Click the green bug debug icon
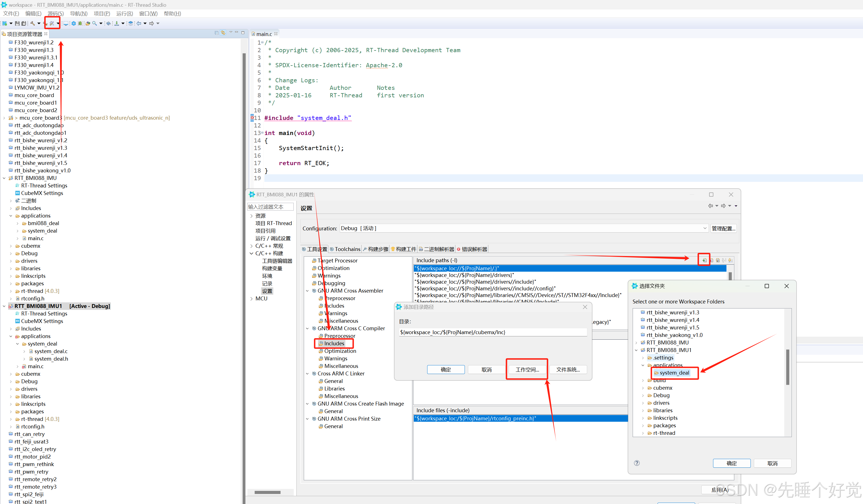 (80, 23)
